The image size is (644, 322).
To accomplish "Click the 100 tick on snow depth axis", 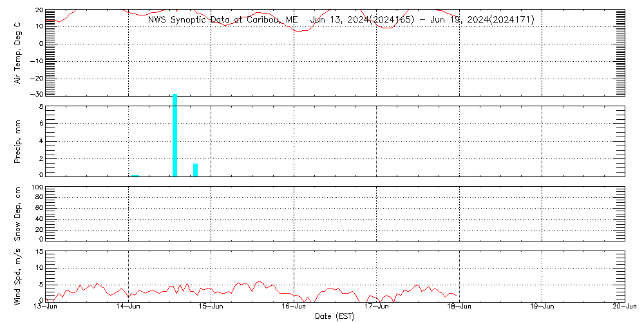I will click(37, 187).
